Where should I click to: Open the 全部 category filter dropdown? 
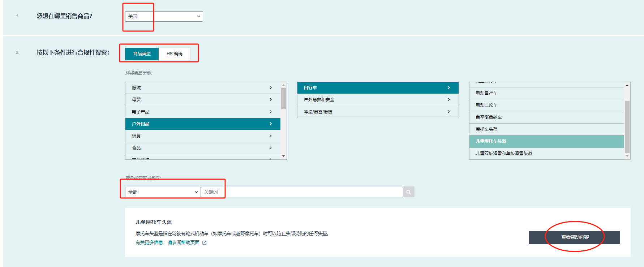coord(163,192)
